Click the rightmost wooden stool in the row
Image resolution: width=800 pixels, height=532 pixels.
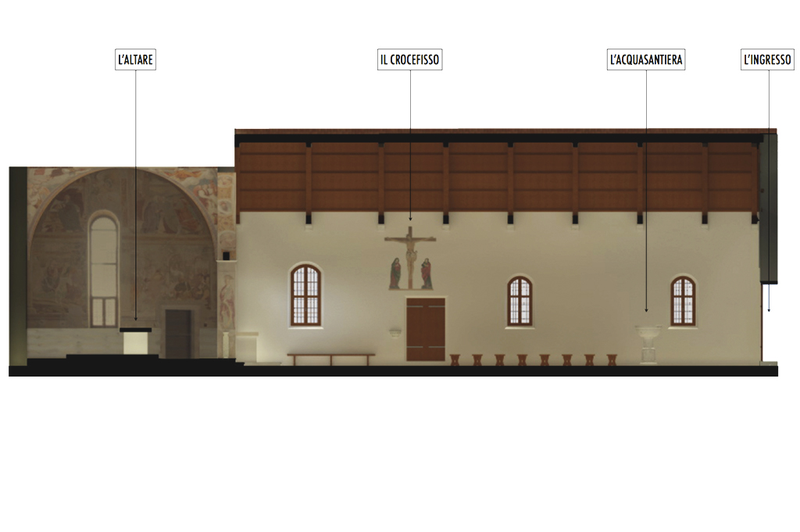point(612,360)
